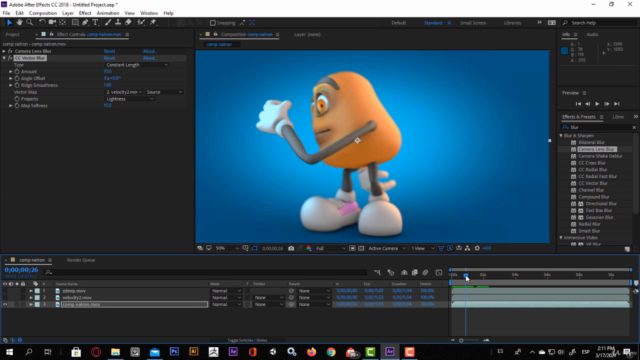This screenshot has width=640, height=360.
Task: Open the resolution dropdown showing Full
Action: point(331,248)
